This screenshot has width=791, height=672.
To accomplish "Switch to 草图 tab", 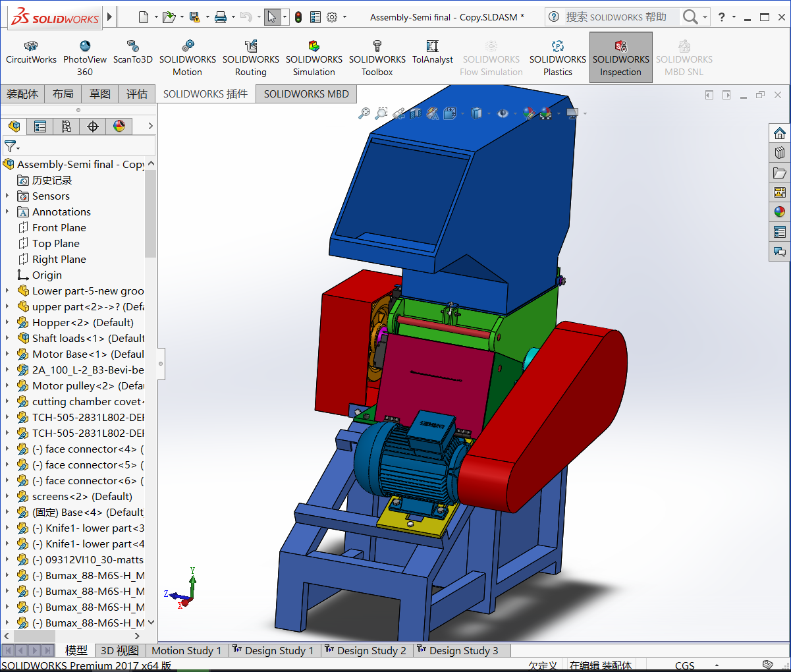I will (100, 94).
